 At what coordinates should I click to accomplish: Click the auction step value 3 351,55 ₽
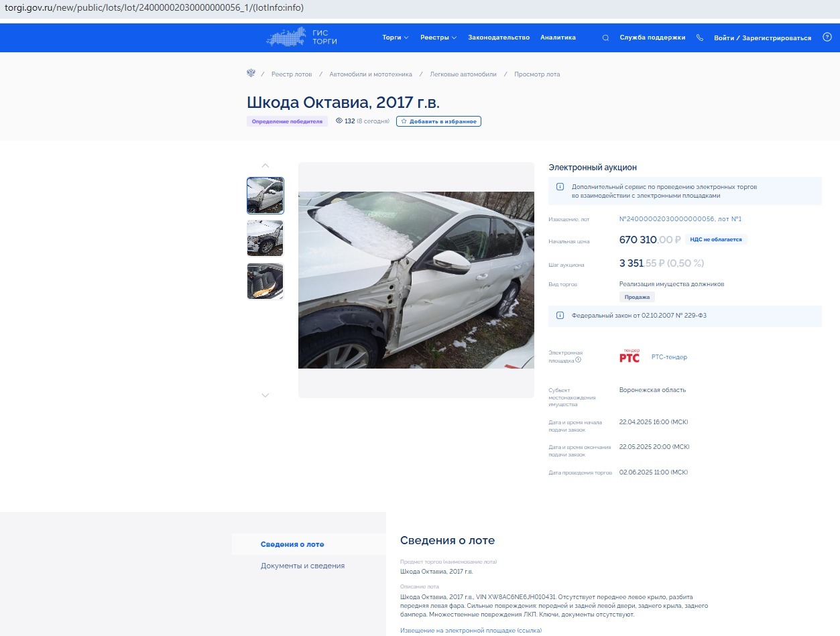[662, 263]
